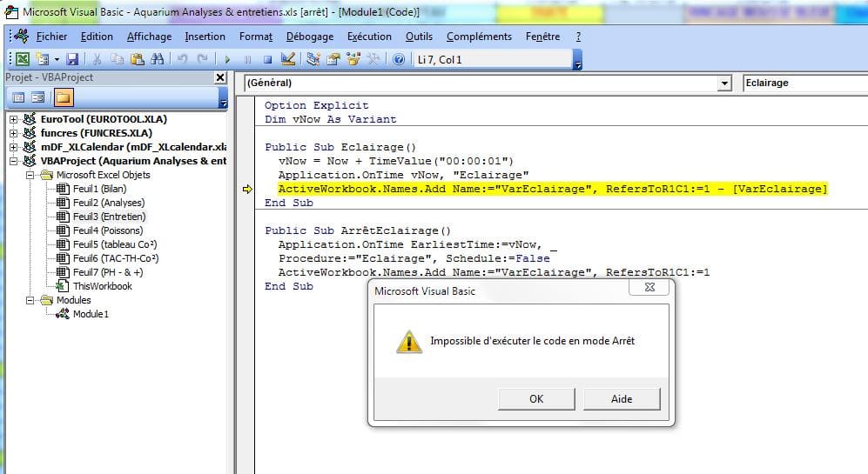Open the (Général) object dropdown

pyautogui.click(x=724, y=83)
